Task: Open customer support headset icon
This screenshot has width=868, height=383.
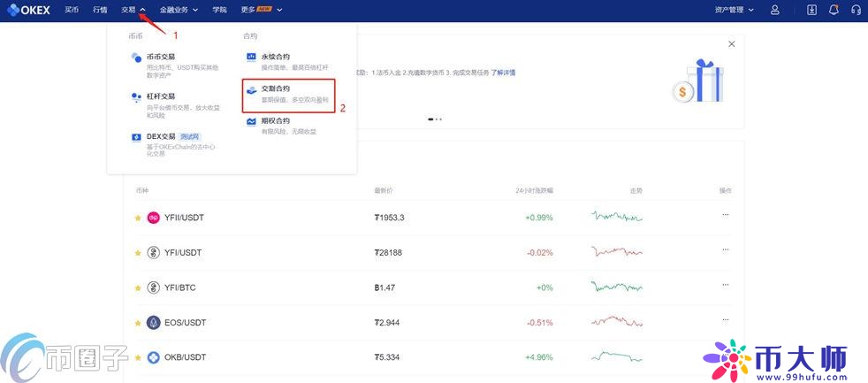Action: click(x=856, y=10)
